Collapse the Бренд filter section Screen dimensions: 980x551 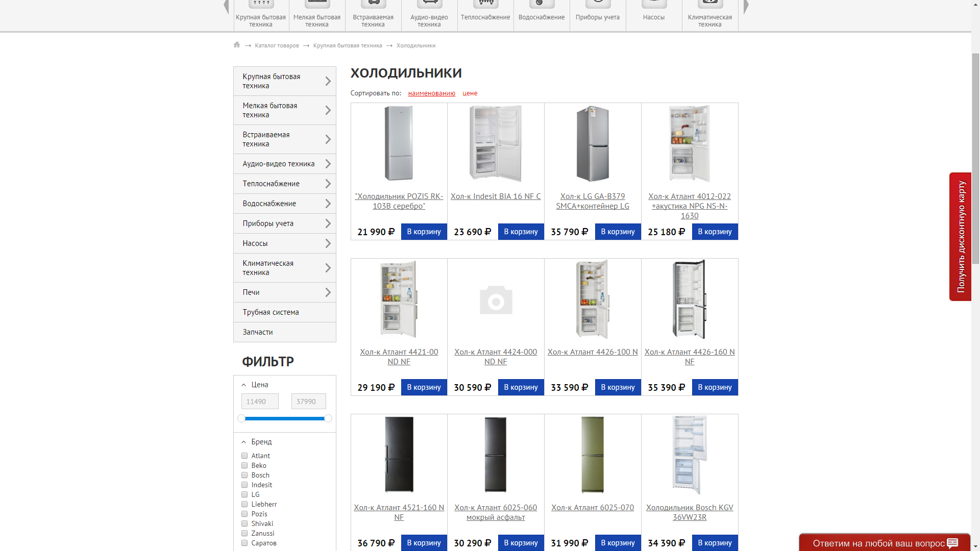click(244, 442)
